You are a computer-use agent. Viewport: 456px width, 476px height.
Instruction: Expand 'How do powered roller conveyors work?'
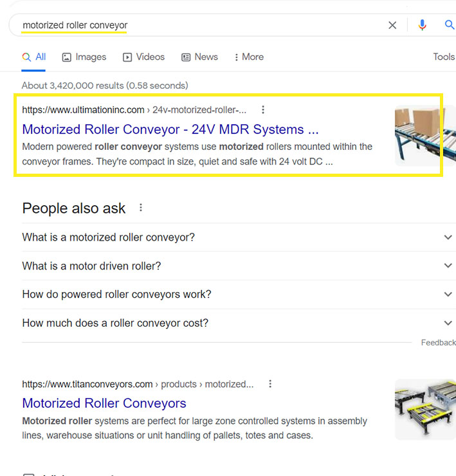coord(239,294)
